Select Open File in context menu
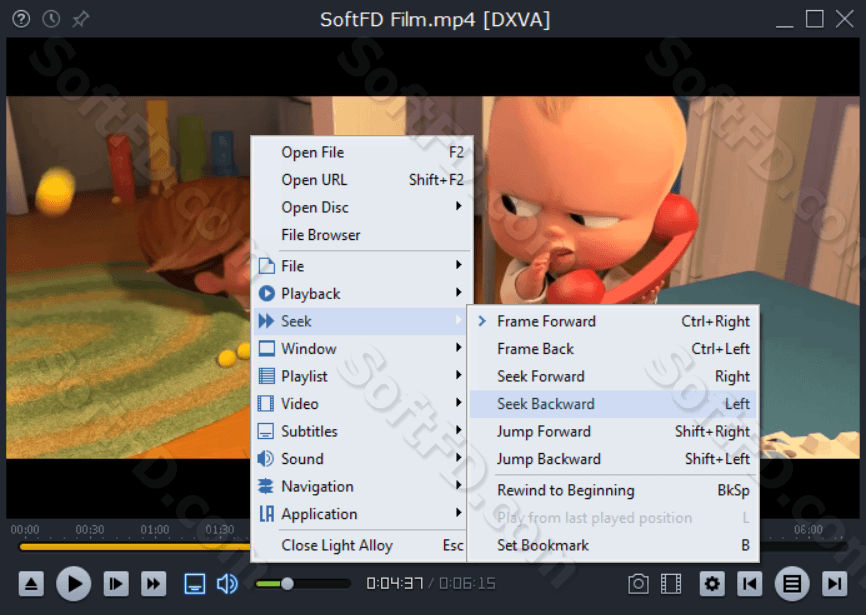This screenshot has height=615, width=866. pyautogui.click(x=362, y=152)
